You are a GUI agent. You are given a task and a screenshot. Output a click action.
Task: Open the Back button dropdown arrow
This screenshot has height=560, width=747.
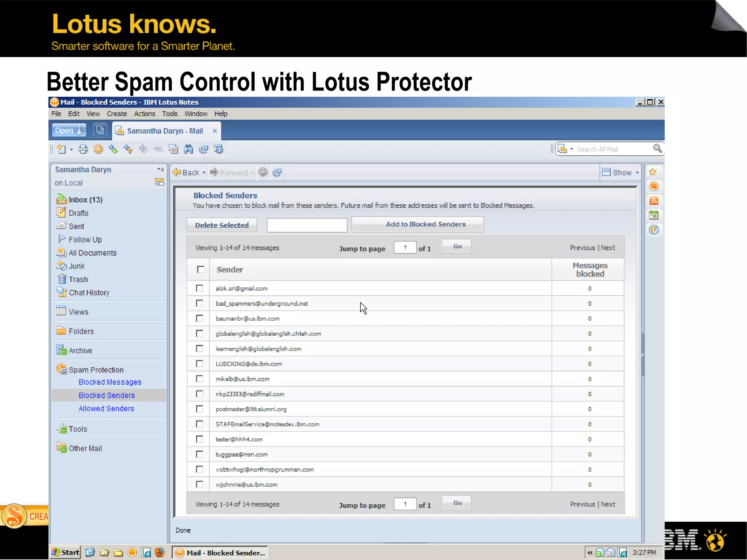coord(204,173)
